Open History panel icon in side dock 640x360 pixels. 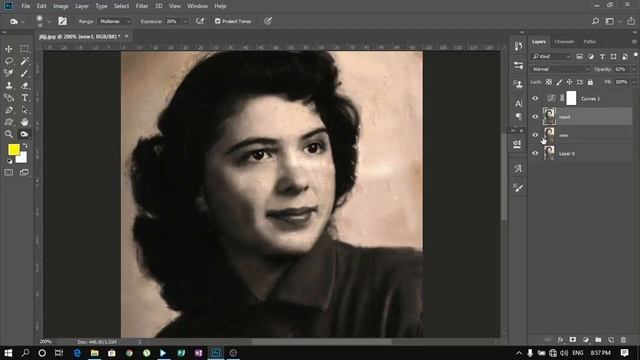coord(518,46)
